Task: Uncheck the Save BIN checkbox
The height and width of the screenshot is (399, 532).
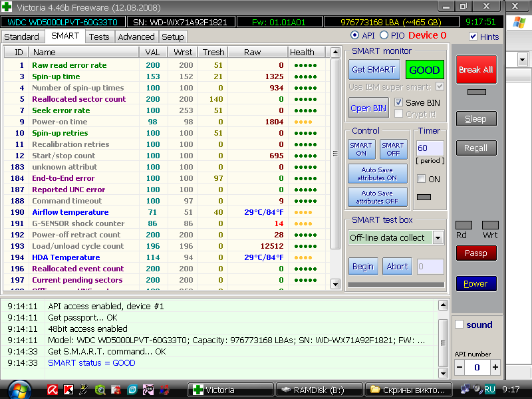Action: click(398, 102)
